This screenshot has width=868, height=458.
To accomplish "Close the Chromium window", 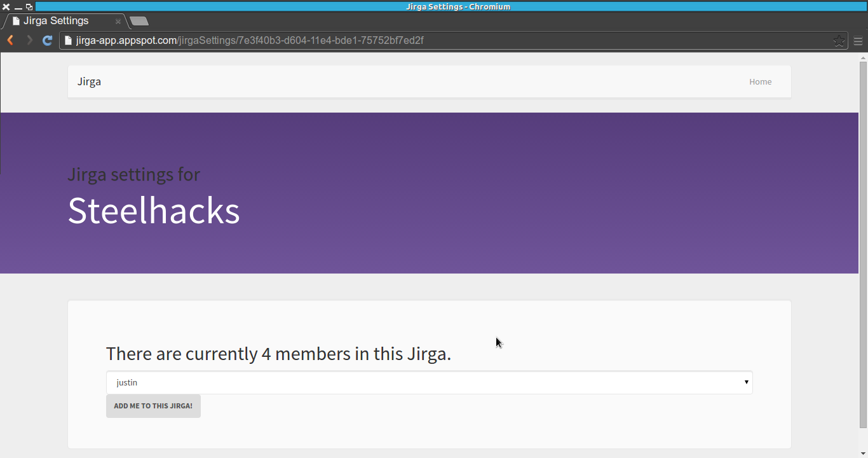I will (x=6, y=7).
